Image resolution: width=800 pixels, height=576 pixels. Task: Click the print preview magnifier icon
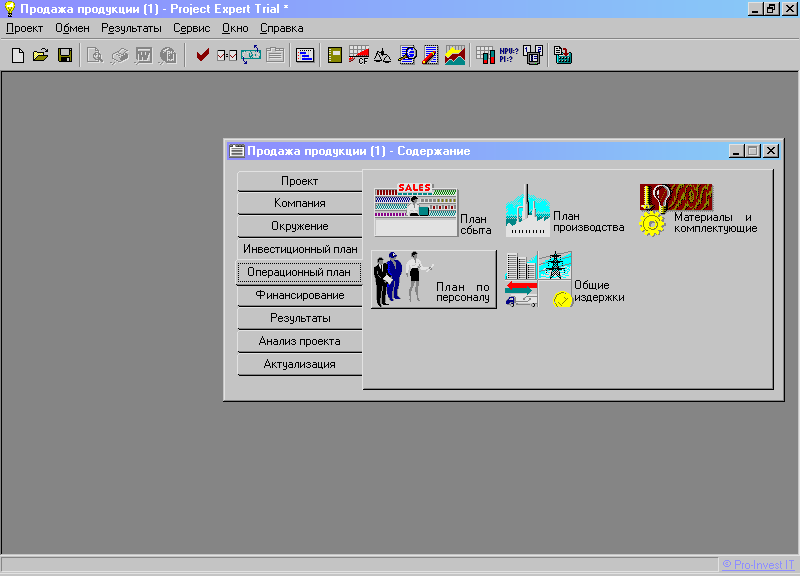95,55
